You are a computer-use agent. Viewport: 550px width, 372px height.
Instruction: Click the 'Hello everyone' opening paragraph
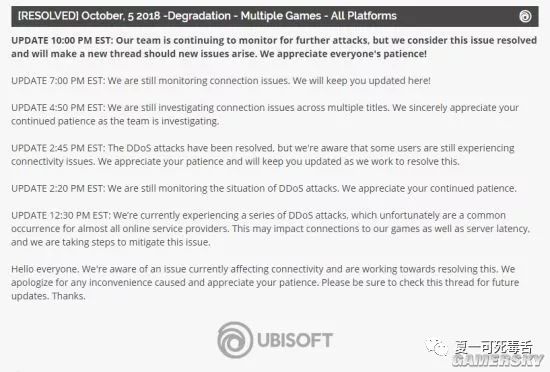[265, 282]
